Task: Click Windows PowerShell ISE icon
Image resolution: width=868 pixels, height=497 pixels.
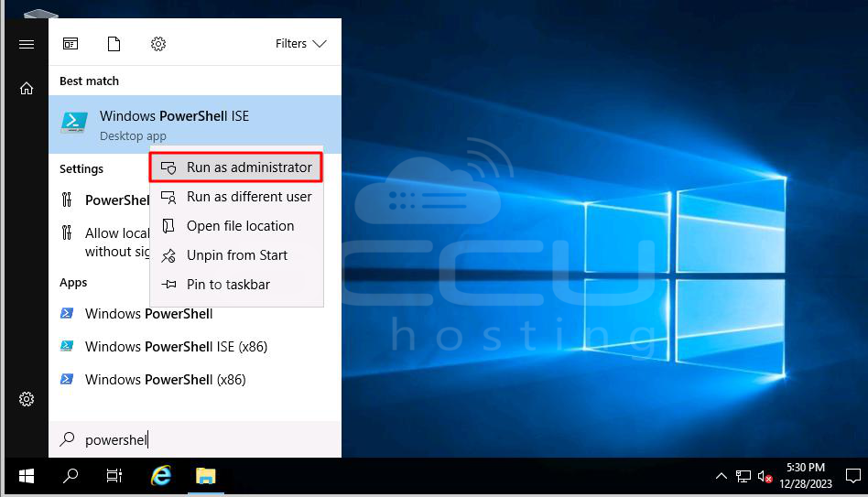Action: (73, 123)
